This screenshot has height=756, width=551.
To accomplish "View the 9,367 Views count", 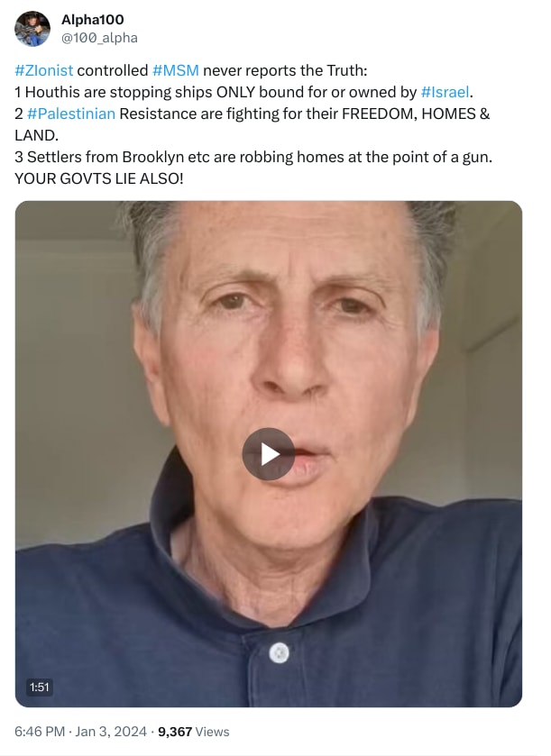I will 194,732.
